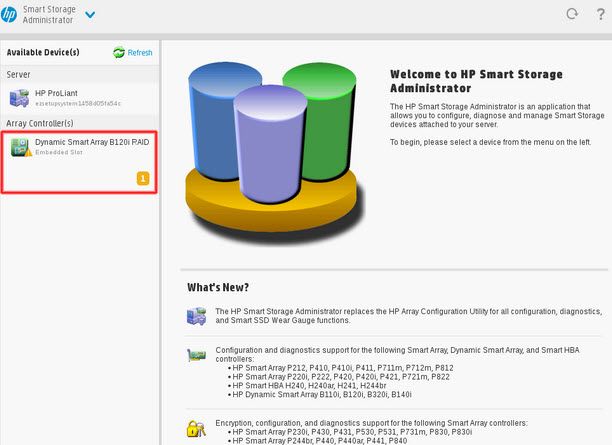
Task: Click the Refresh link in Available Devices
Action: tap(139, 53)
